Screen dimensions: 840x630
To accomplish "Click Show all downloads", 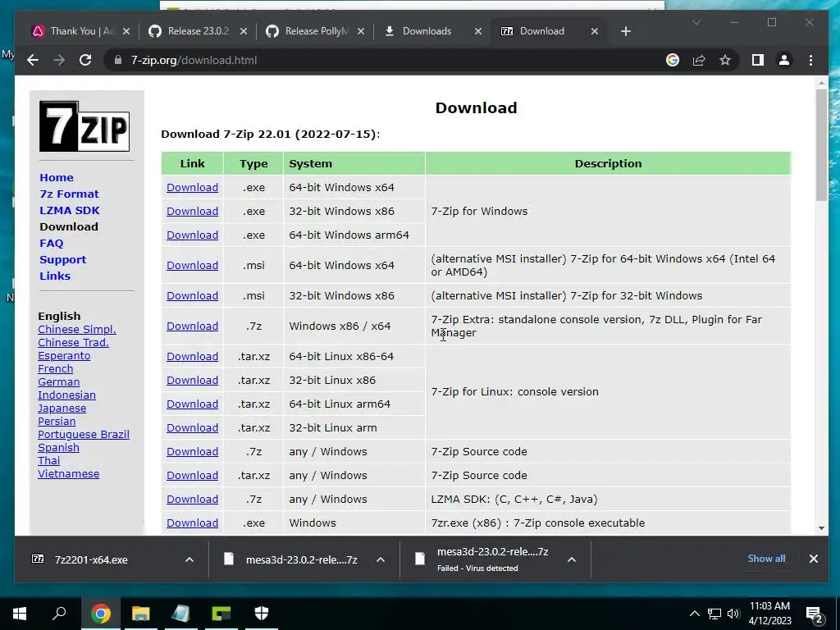I will pos(766,558).
